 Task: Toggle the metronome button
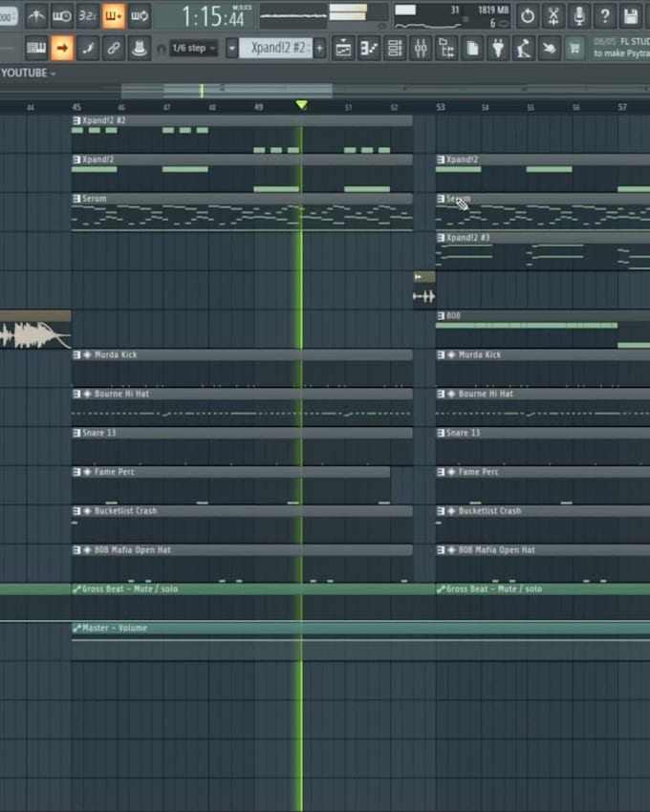tap(36, 16)
